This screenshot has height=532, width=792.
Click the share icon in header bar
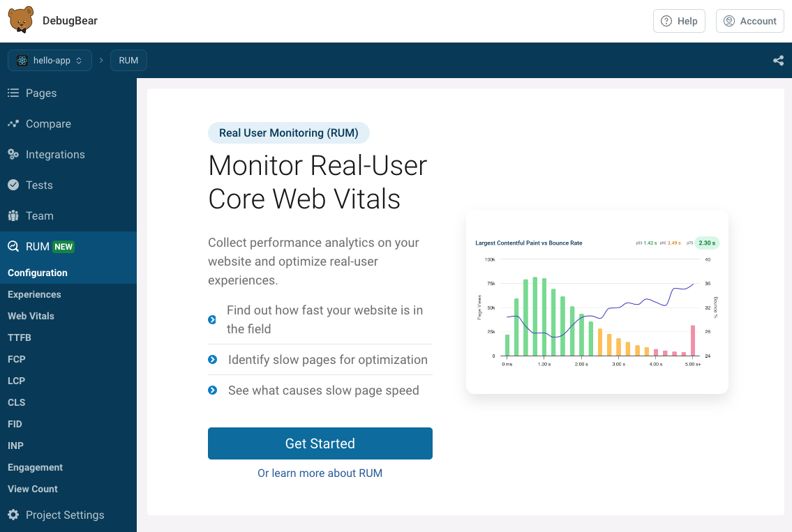tap(778, 61)
